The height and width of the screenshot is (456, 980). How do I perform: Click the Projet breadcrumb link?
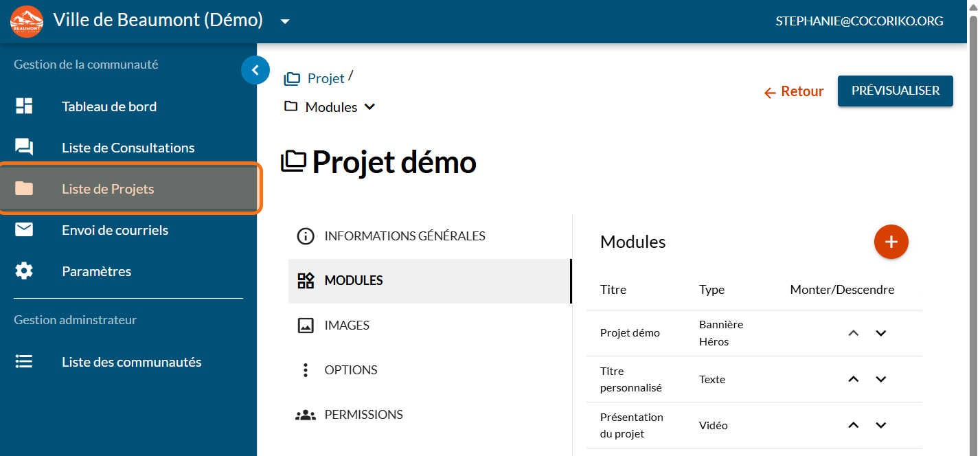(325, 78)
